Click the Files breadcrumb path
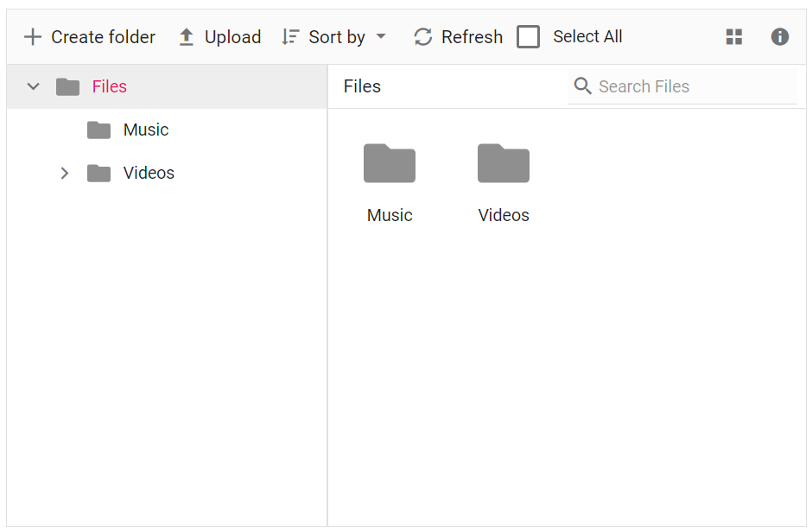This screenshot has height=532, width=812. (x=362, y=86)
